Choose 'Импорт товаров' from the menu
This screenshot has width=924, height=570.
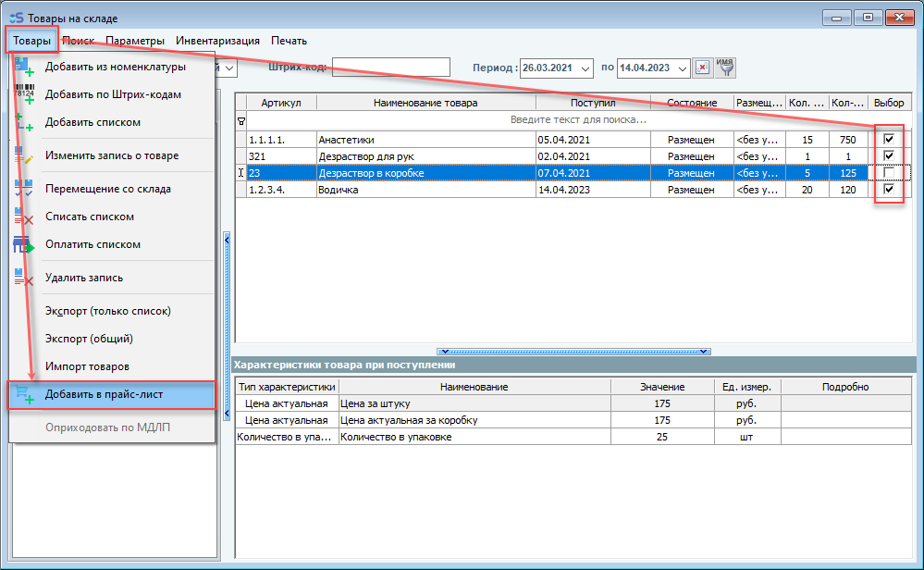coord(87,366)
